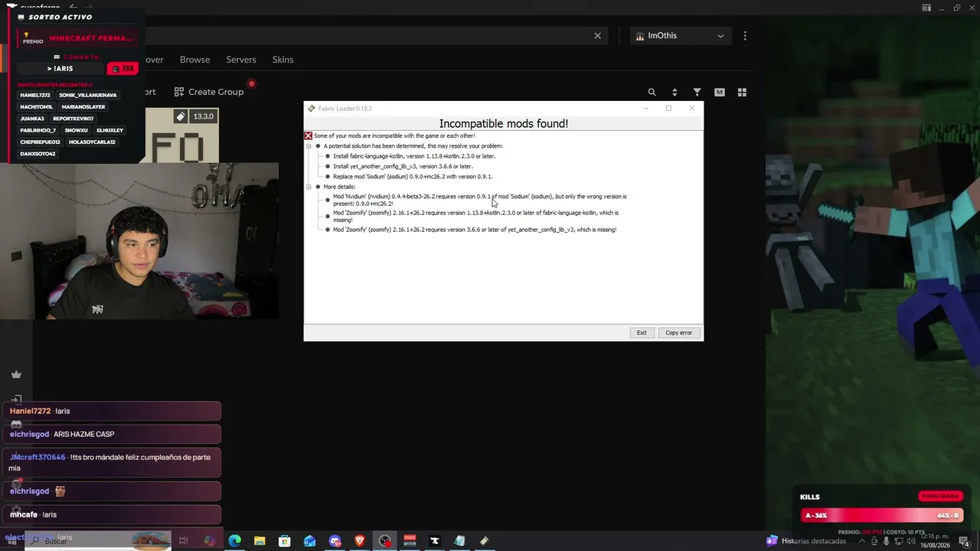Viewport: 980px width, 551px height.
Task: Select 'Install fabric-language-kotlin' solution line
Action: (414, 156)
